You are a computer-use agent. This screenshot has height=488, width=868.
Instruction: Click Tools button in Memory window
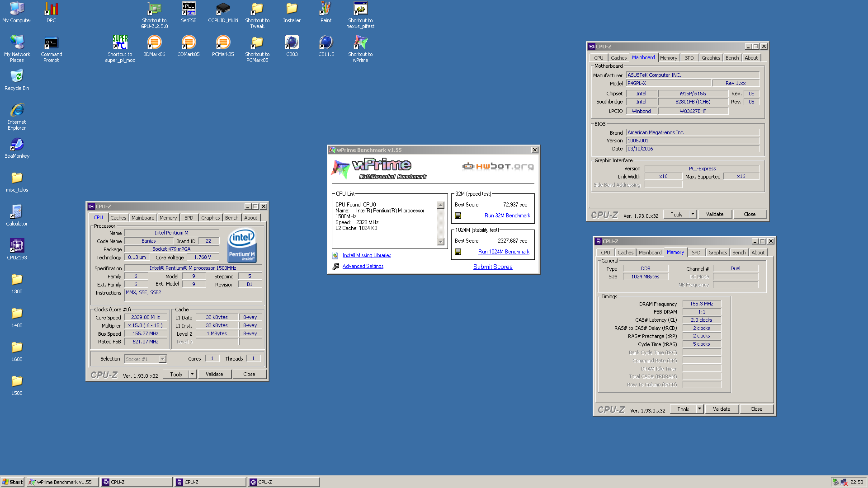(683, 409)
